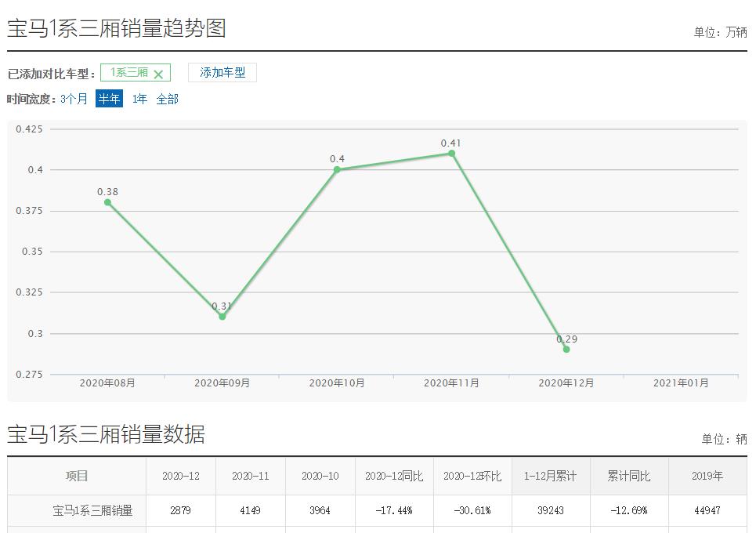756x533 pixels.
Task: Click the -17.44% cell
Action: coord(394,510)
